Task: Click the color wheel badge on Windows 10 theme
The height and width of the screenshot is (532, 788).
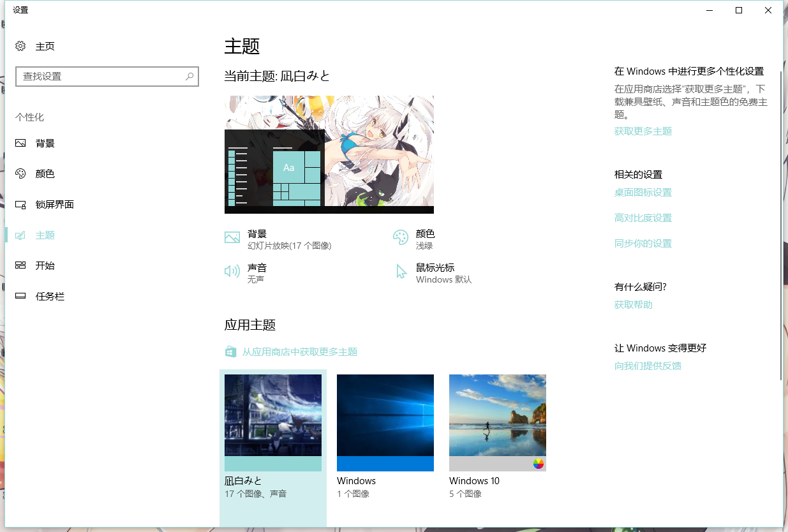Action: pyautogui.click(x=539, y=464)
